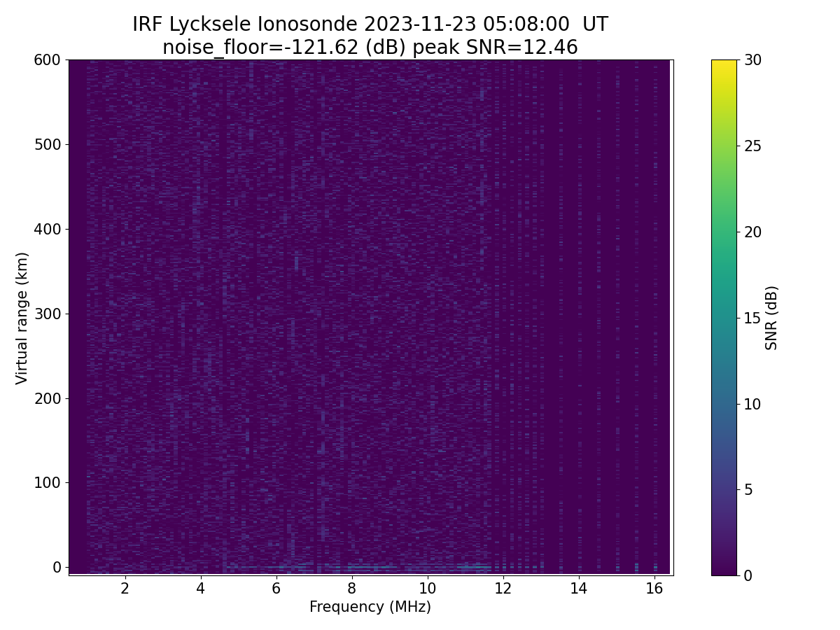The width and height of the screenshot is (840, 630).
Task: Click the 300 tick on range axis
Action: 48,314
